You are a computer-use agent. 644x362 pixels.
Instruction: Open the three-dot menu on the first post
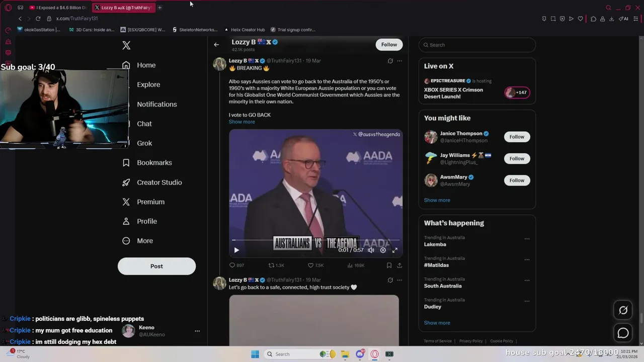coord(399,61)
